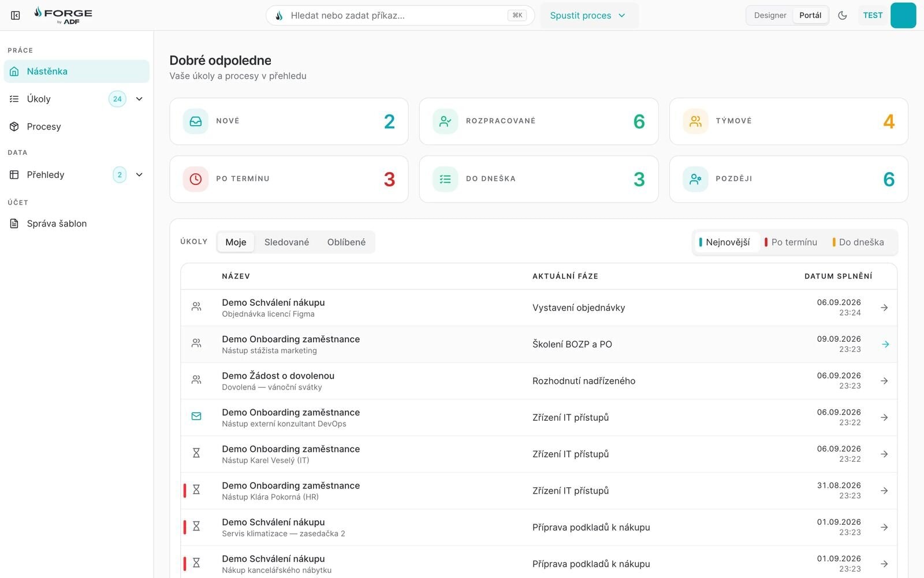Click the Rozhodnutí nadřízeného phase text
This screenshot has height=578, width=924.
tap(584, 381)
